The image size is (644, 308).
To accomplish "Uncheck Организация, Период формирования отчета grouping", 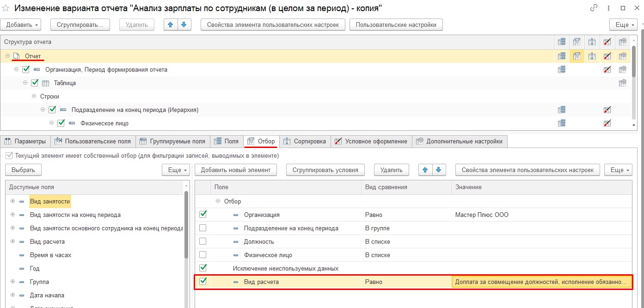I will pos(26,69).
